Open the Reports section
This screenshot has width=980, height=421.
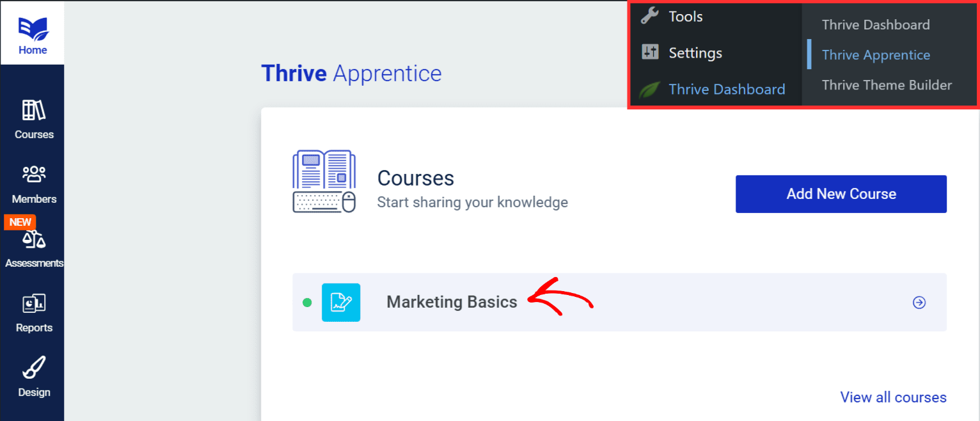pyautogui.click(x=34, y=313)
